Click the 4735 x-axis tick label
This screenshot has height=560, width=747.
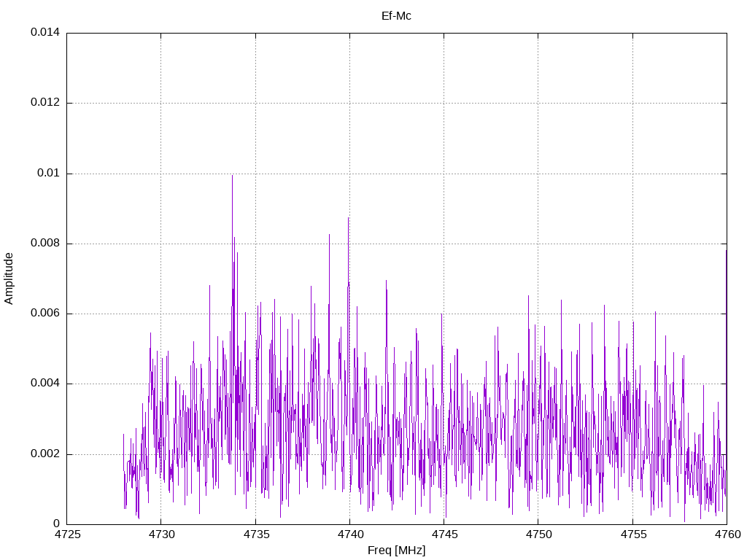pos(256,534)
